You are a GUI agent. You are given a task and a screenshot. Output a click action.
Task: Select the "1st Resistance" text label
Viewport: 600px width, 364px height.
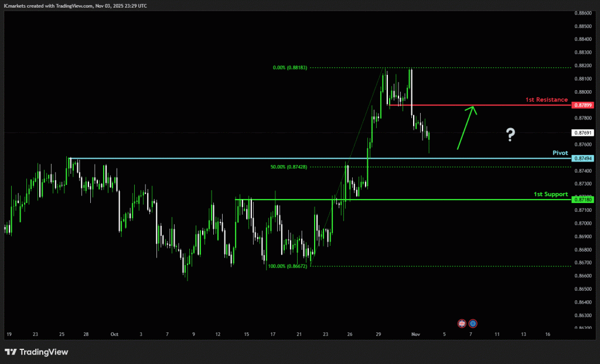tap(546, 99)
